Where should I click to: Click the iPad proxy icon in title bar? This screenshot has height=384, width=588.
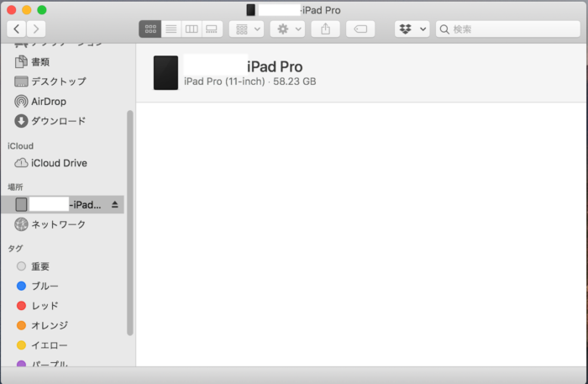click(x=251, y=10)
